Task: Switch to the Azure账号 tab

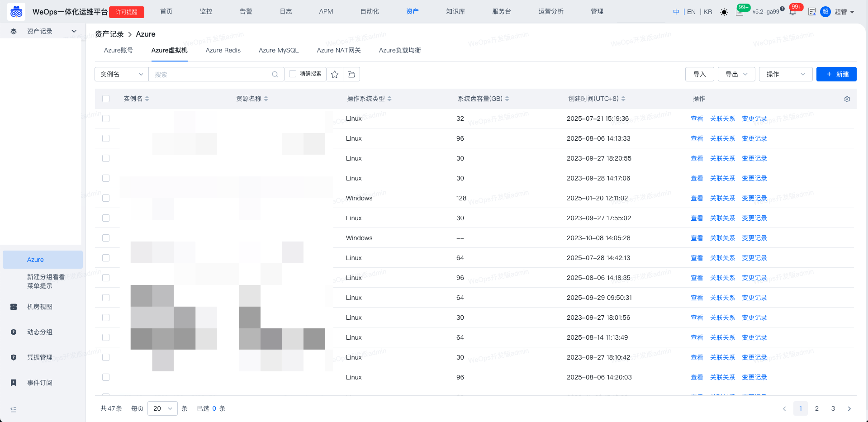Action: pos(119,50)
